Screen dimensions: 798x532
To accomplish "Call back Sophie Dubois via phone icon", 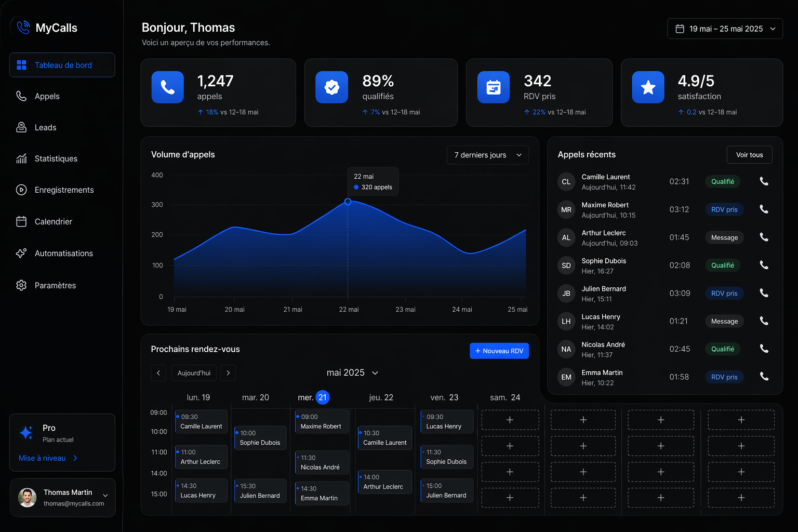I will point(764,265).
